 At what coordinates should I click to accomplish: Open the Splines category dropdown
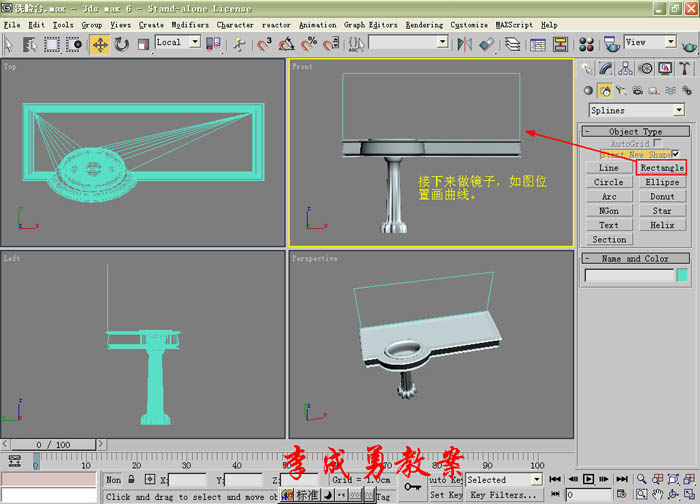tap(637, 110)
